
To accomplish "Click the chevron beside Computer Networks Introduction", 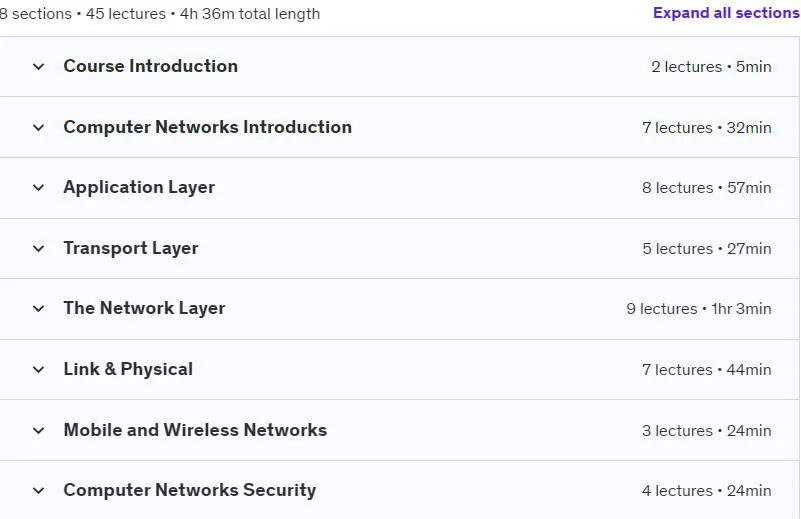I will pos(38,127).
